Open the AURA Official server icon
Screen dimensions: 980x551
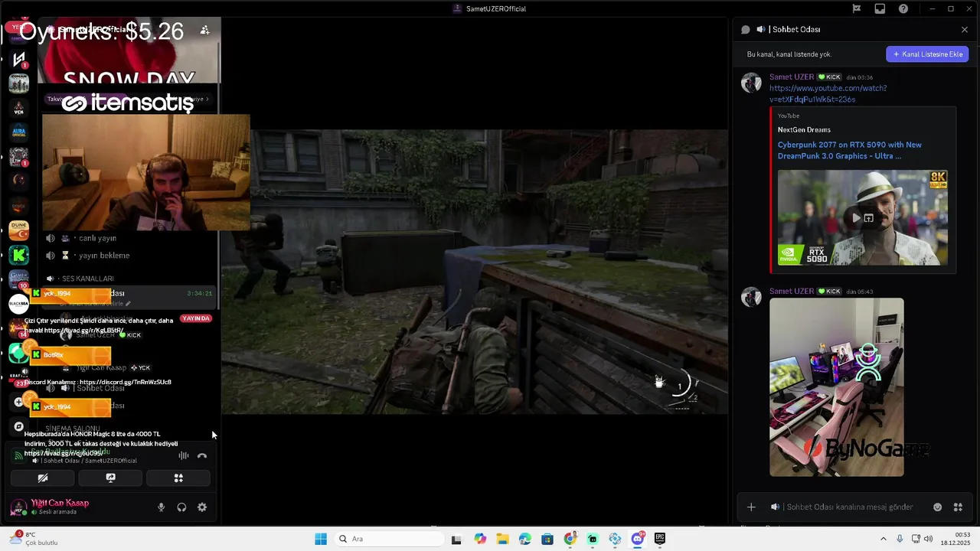tap(19, 132)
